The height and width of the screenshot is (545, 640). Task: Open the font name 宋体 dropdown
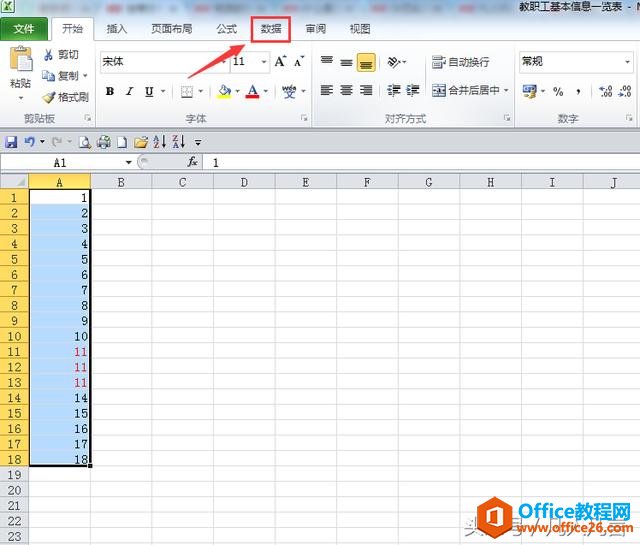click(224, 62)
